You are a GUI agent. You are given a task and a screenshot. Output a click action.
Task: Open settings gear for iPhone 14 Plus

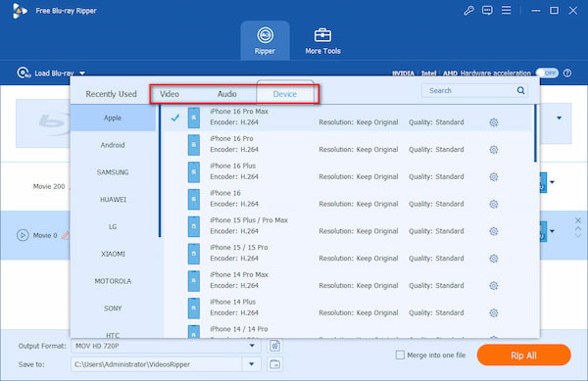click(494, 312)
